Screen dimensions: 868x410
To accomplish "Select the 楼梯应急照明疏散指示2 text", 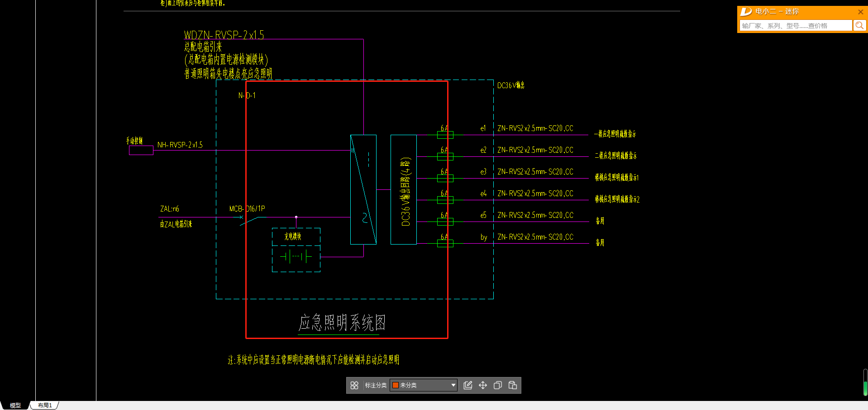I will [x=617, y=199].
